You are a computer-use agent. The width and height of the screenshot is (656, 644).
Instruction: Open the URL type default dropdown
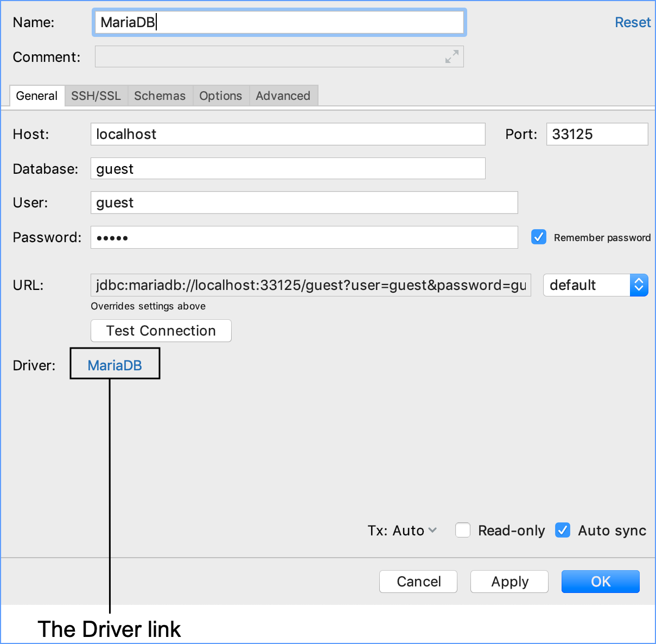tap(595, 285)
